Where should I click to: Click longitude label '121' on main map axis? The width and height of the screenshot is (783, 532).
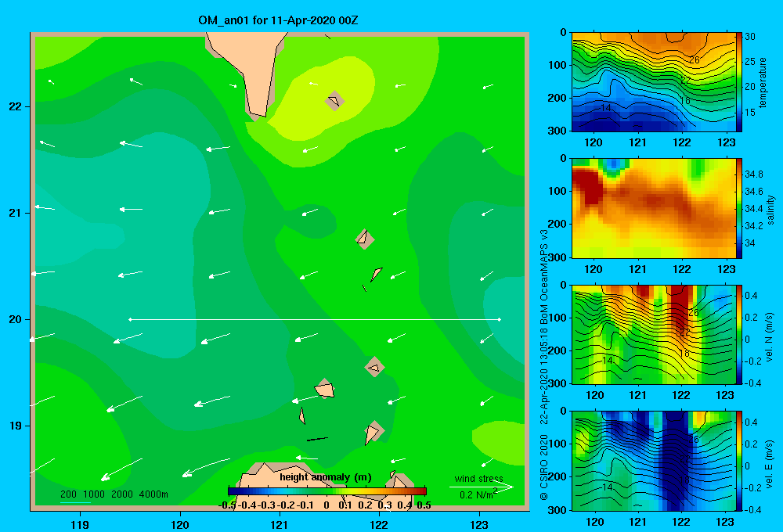coord(280,524)
